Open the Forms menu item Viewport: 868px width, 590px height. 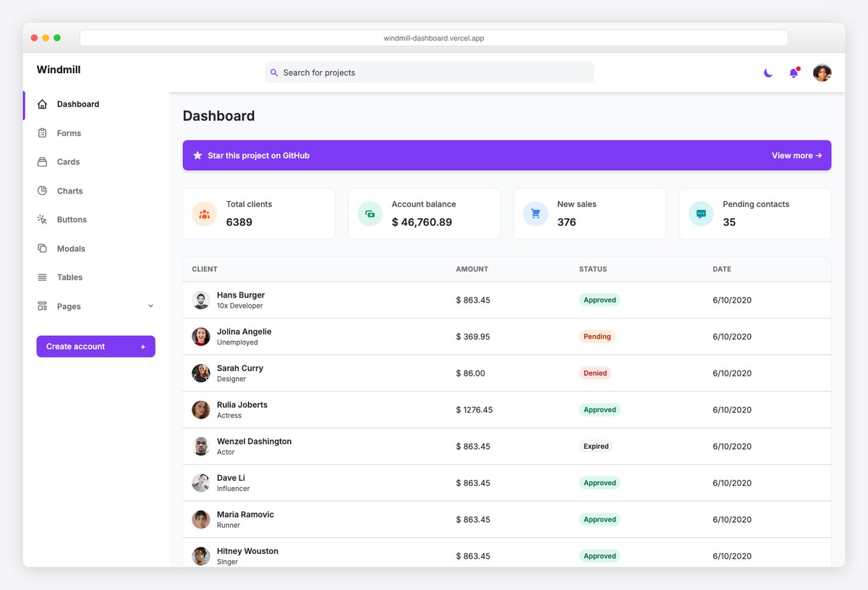point(69,133)
